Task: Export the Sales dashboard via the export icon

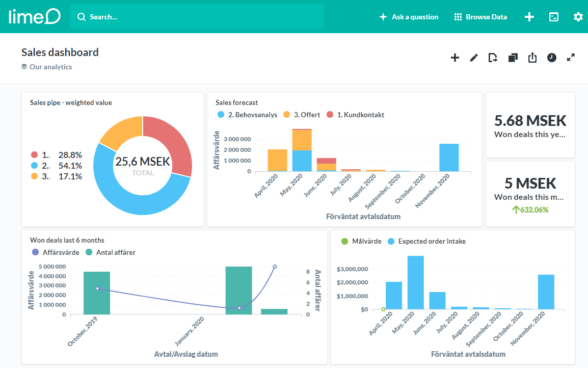Action: 493,58
